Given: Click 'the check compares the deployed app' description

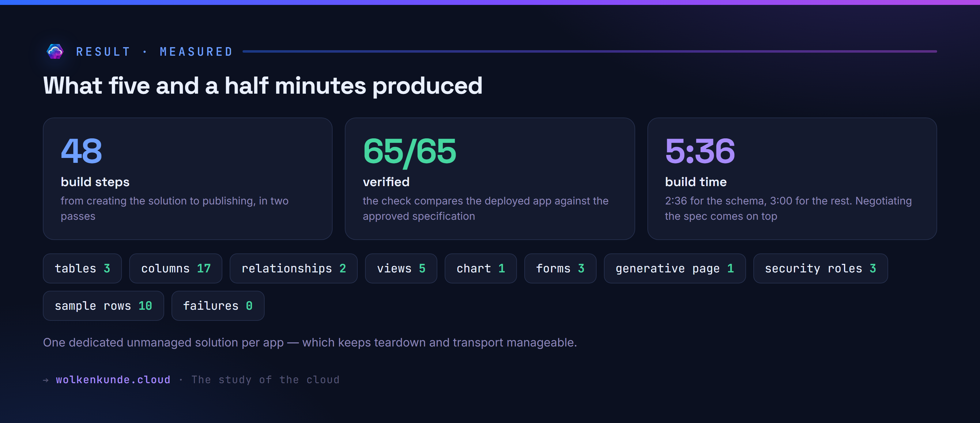Looking at the screenshot, I should (485, 208).
